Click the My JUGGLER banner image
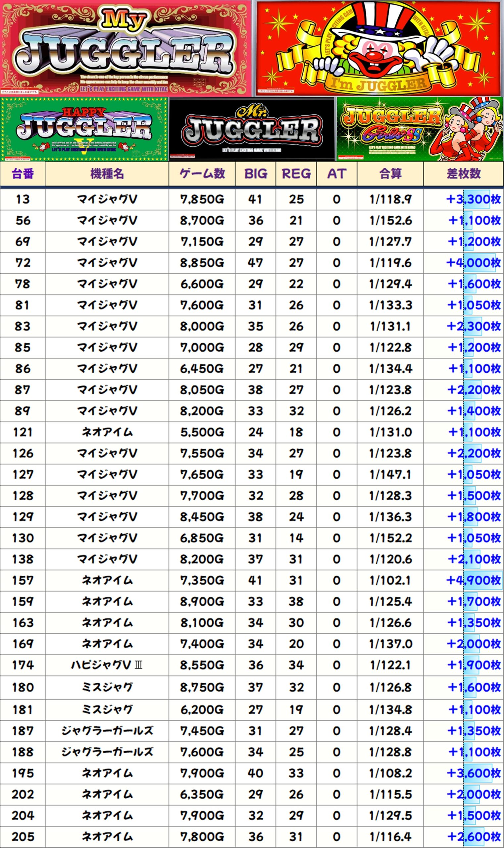The image size is (504, 848). coord(126,48)
